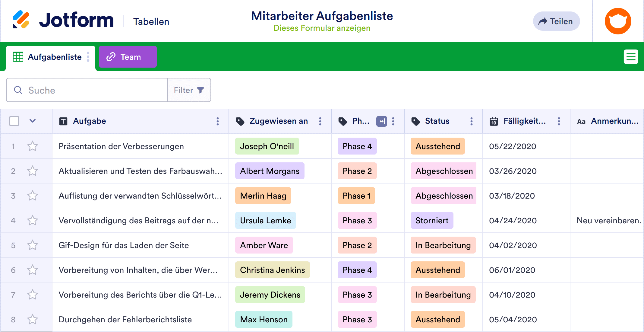Star row 7 Vorbereitung des Berichts
Viewport: 644px width, 332px height.
33,295
